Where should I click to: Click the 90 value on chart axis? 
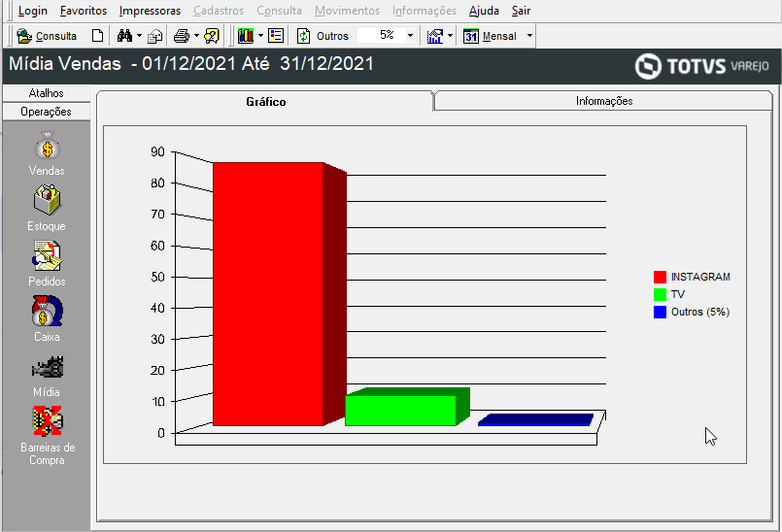coord(157,152)
